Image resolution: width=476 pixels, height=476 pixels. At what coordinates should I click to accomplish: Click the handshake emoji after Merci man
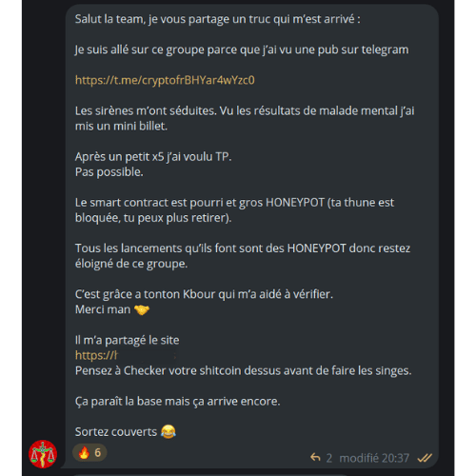[142, 309]
